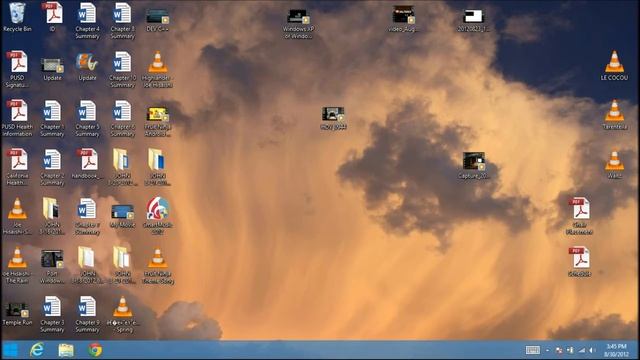Image resolution: width=640 pixels, height=360 pixels.
Task: Select the Spring VLC media file
Action: coord(122,314)
